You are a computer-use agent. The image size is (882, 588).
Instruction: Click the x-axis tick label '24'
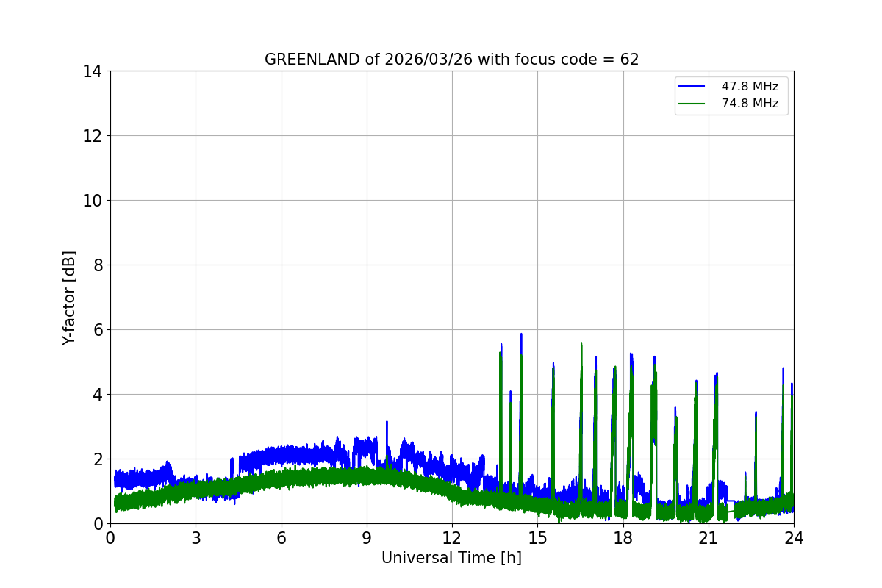pos(794,538)
